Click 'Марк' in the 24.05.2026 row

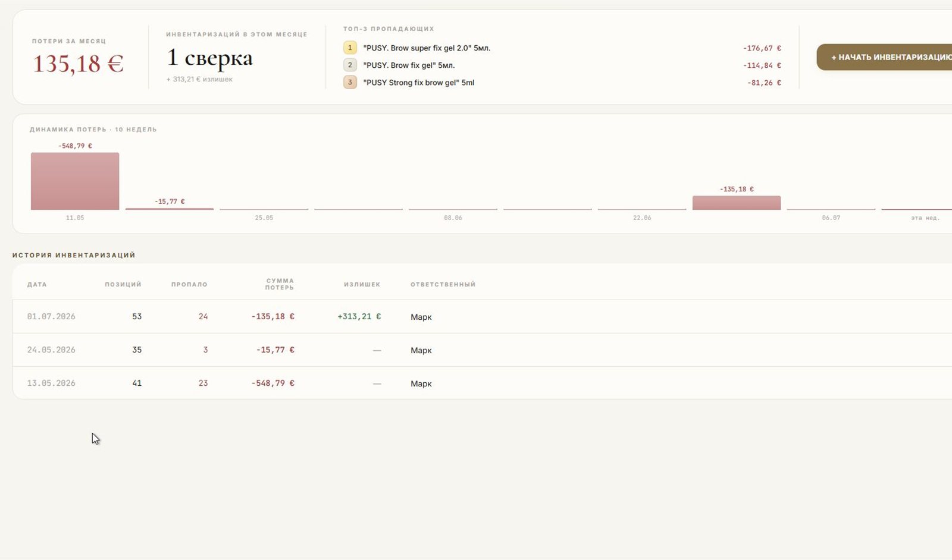point(421,350)
